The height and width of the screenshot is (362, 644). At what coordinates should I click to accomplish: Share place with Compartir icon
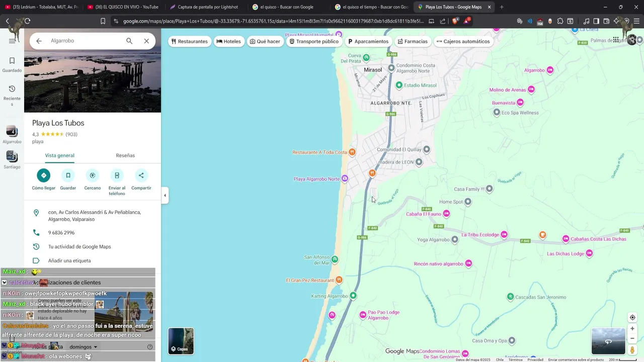tap(141, 175)
